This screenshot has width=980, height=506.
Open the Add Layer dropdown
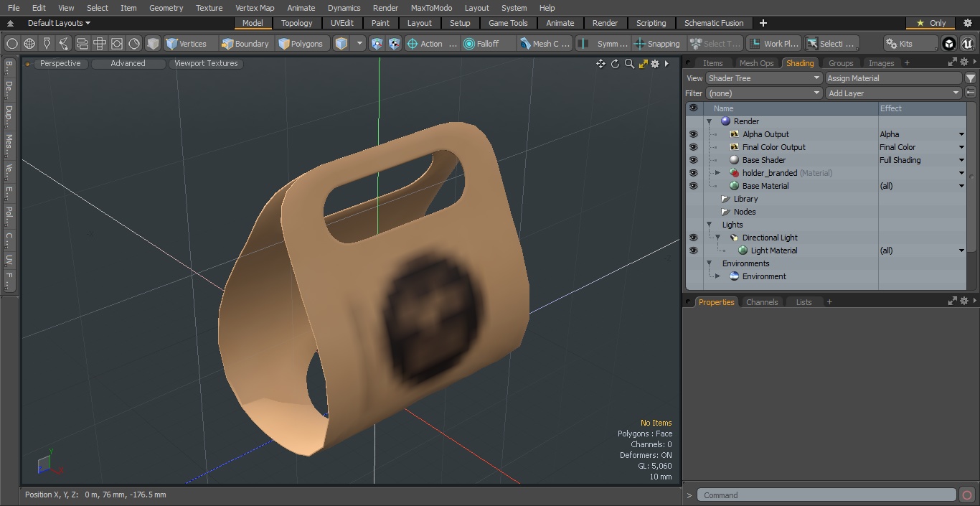pos(893,93)
